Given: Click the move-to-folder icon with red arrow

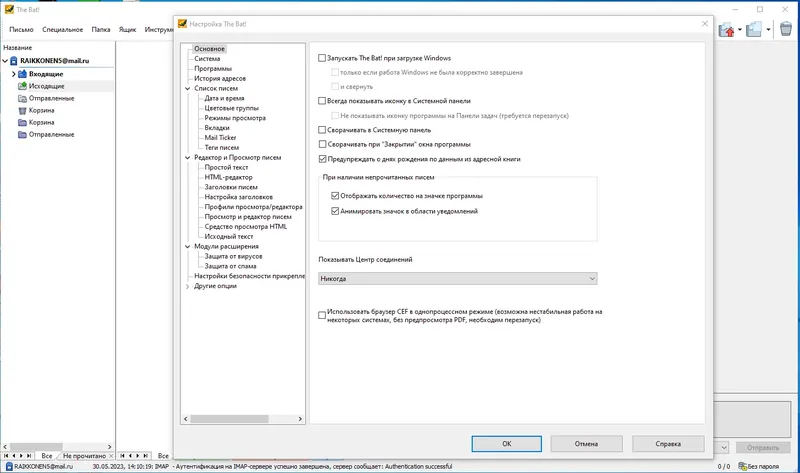Looking at the screenshot, I should click(x=727, y=30).
